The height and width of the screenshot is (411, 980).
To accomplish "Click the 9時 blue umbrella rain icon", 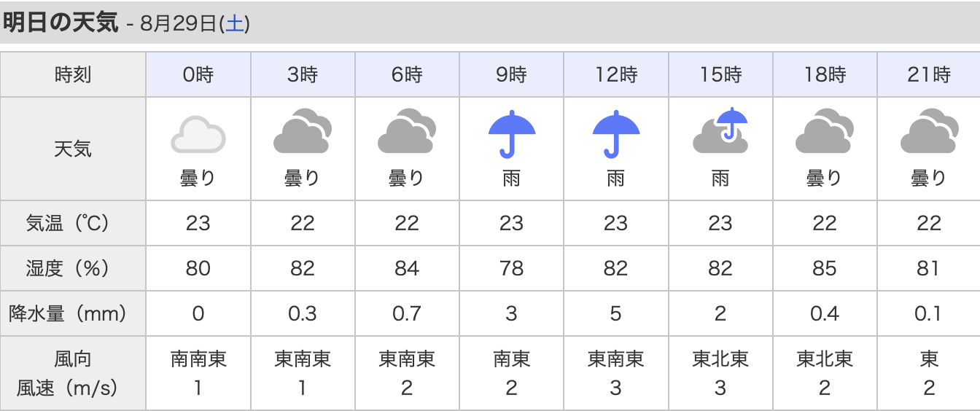I will (512, 134).
